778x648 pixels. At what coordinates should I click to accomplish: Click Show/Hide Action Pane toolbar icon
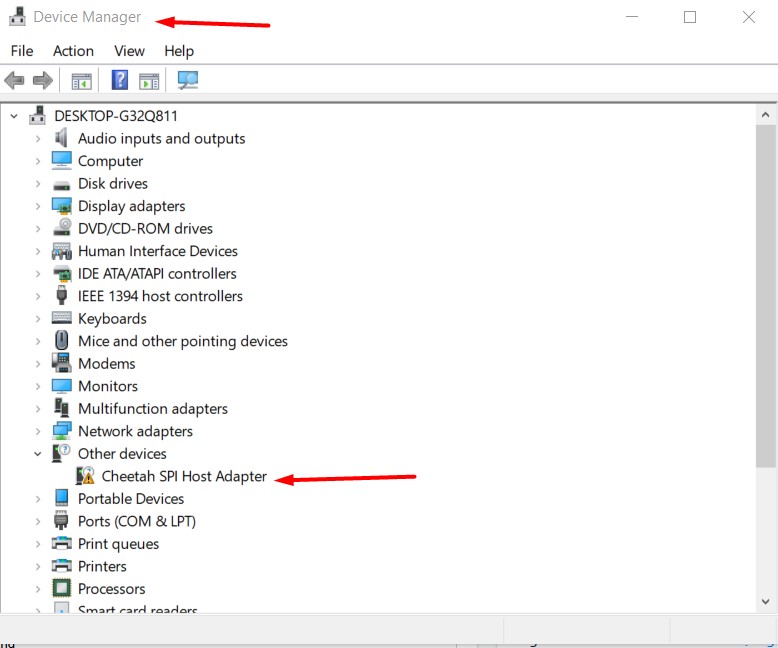pos(149,80)
